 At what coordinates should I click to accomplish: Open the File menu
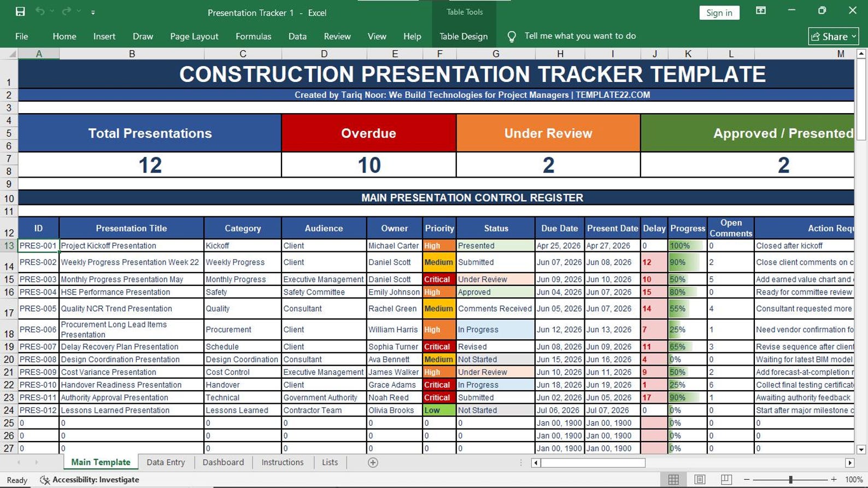click(x=22, y=37)
